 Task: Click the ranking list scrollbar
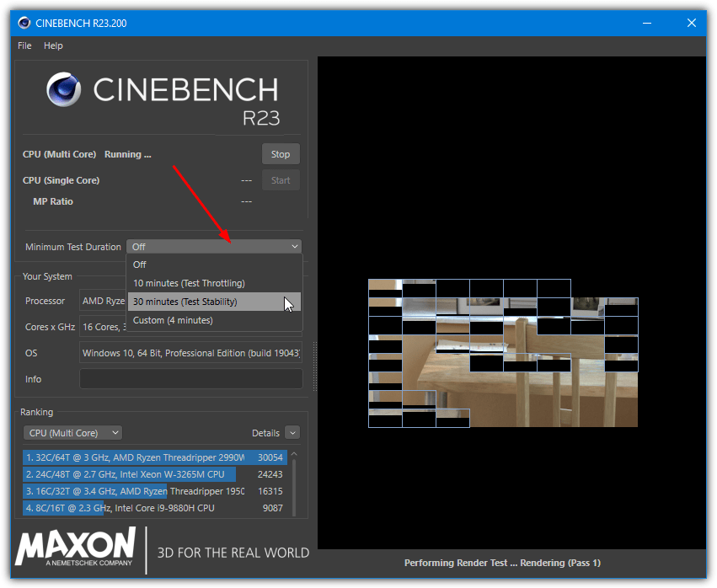[294, 488]
